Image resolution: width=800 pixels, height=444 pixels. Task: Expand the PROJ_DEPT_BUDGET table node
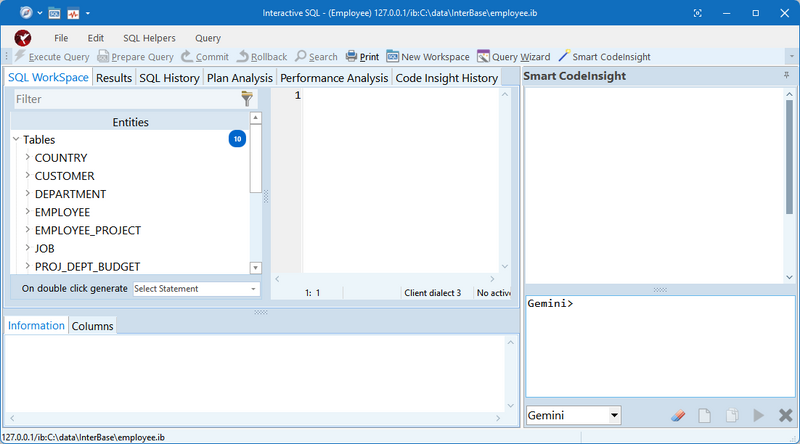tap(28, 266)
